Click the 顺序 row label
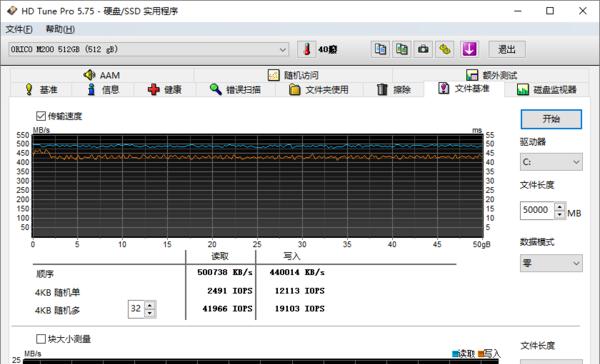Screen dimensions: 600x364 [x=45, y=274]
